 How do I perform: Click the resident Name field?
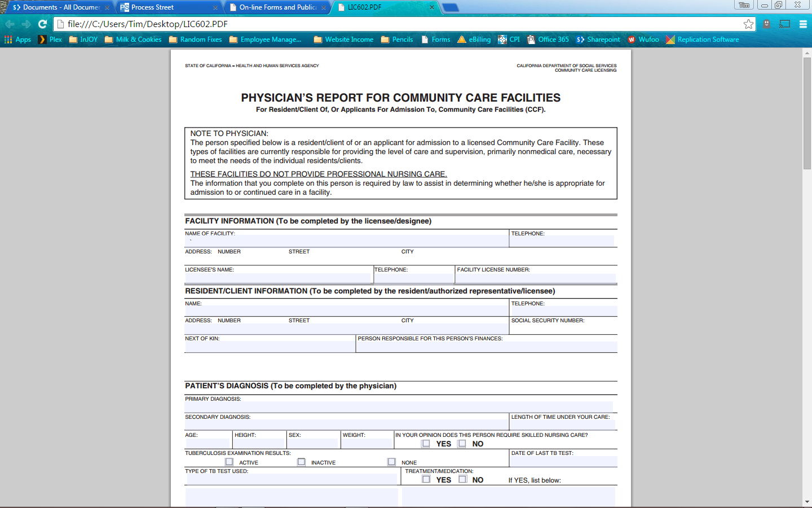pyautogui.click(x=346, y=311)
